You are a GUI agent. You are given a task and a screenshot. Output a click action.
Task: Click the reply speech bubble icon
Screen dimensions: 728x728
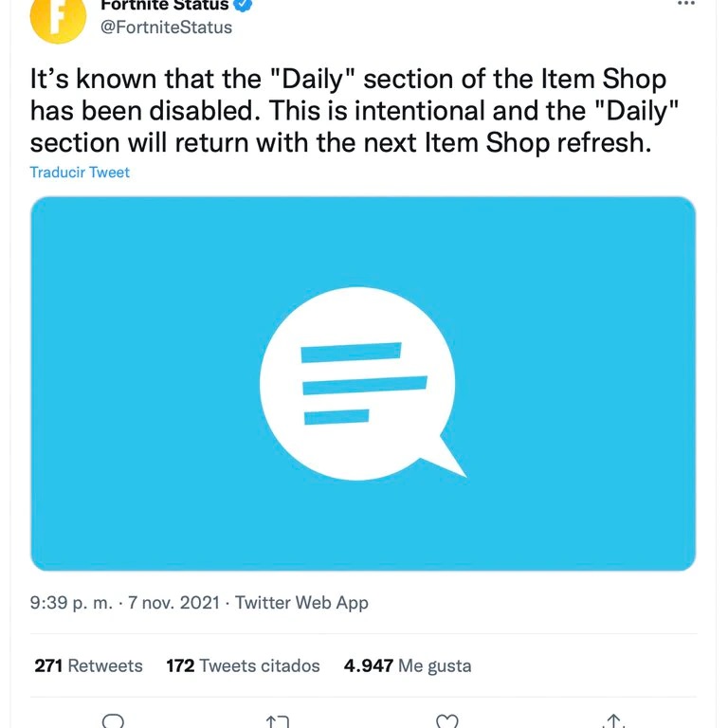tap(113, 720)
